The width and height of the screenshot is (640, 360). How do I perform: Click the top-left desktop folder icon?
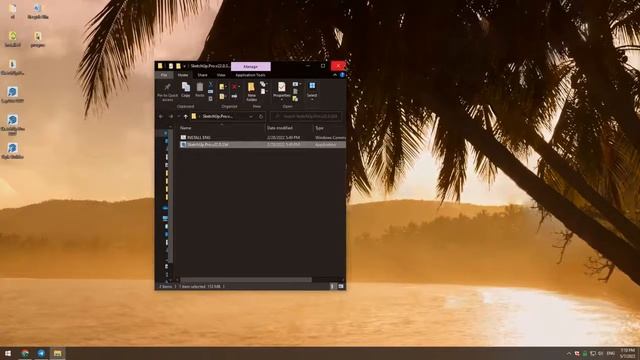click(x=13, y=9)
